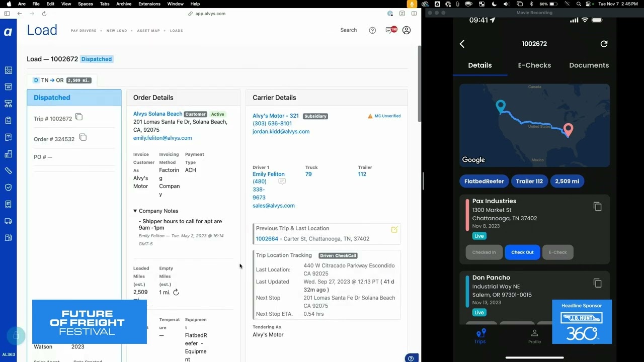
Task: Open Trips tab in mobile bottom bar
Action: click(x=480, y=336)
